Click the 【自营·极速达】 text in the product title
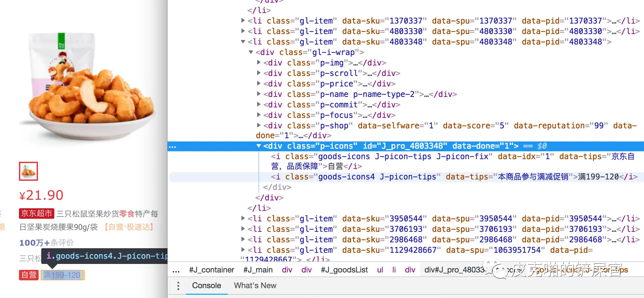644x298 pixels. (129, 227)
